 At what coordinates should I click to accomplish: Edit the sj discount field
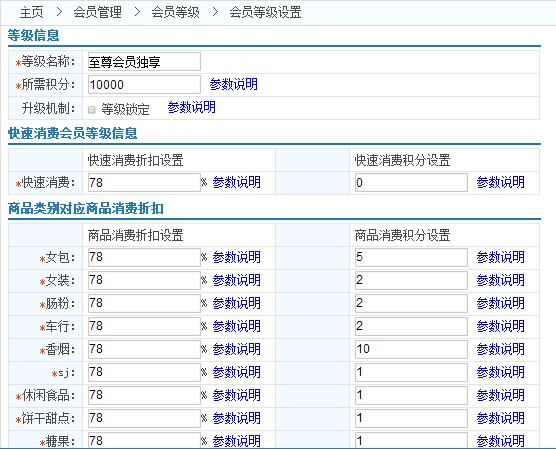(x=144, y=372)
